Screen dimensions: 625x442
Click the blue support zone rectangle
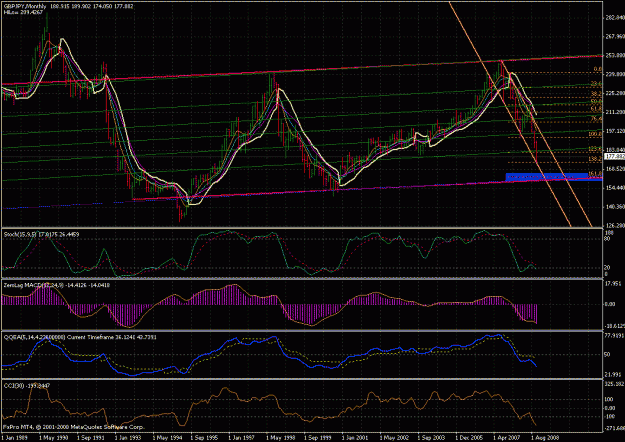point(554,177)
